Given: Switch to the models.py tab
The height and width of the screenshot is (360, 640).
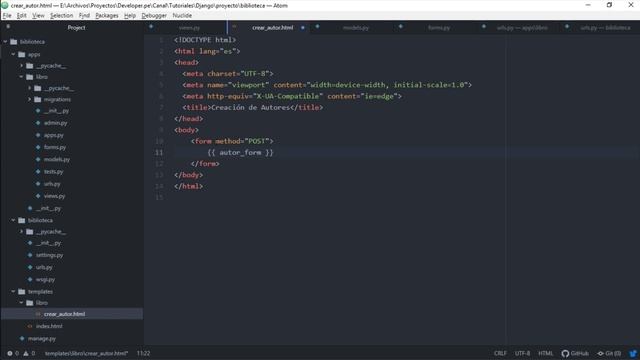Looking at the screenshot, I should point(356,28).
